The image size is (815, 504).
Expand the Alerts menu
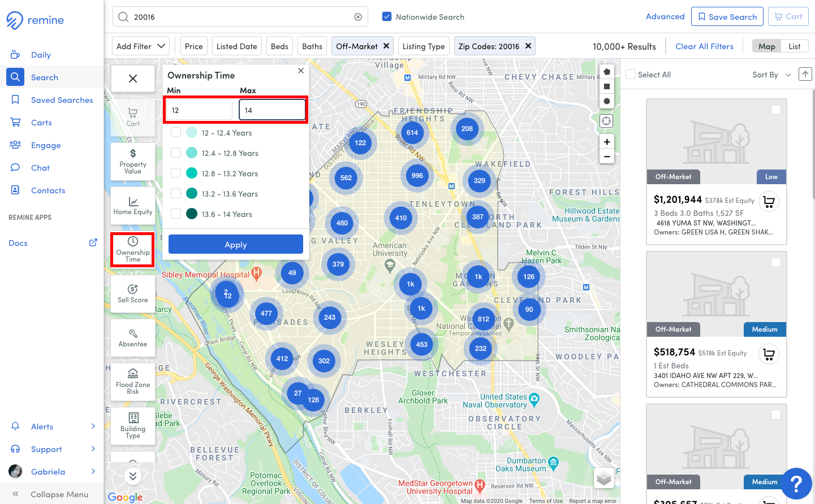coord(52,427)
